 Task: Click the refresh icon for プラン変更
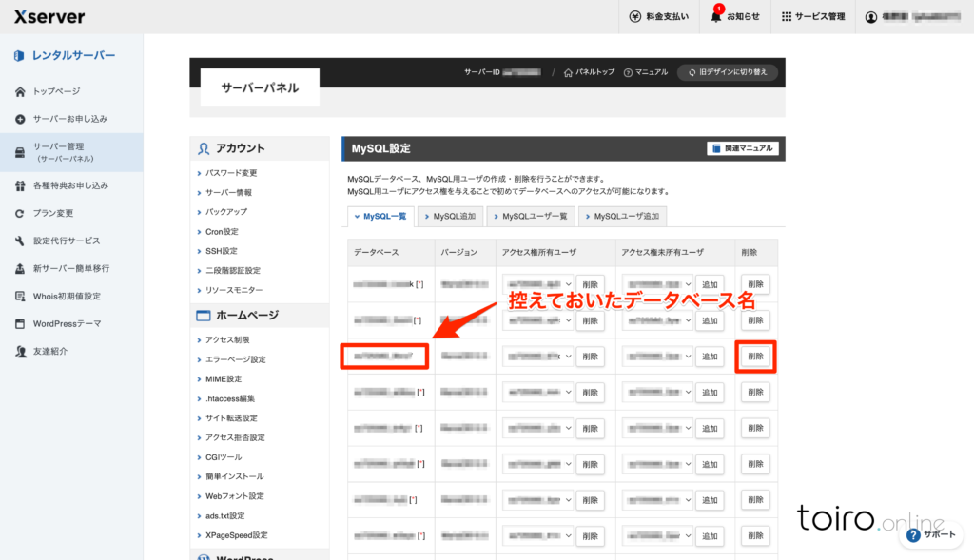(x=20, y=213)
